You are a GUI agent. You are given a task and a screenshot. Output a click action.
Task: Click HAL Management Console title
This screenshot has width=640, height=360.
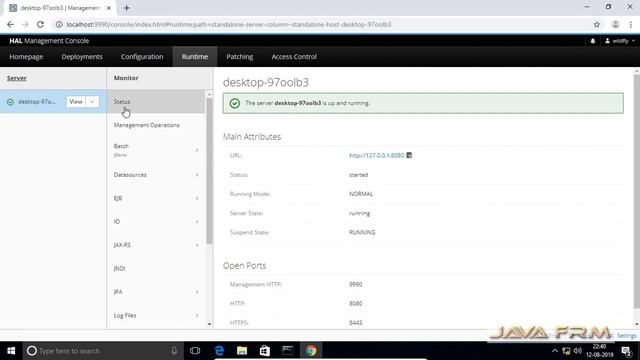(49, 41)
